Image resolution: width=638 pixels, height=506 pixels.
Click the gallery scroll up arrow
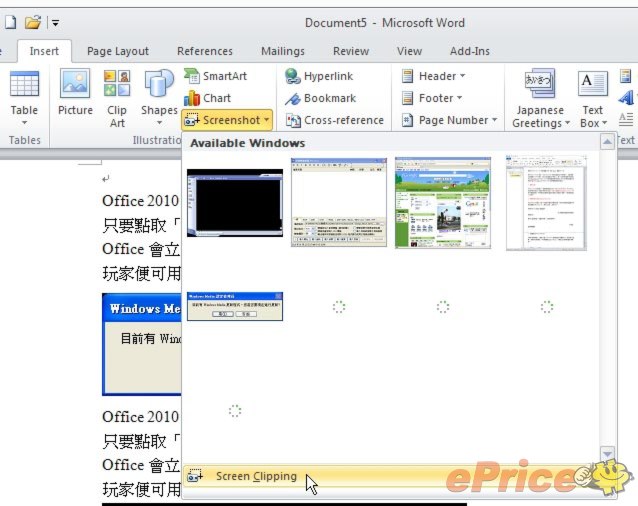607,142
